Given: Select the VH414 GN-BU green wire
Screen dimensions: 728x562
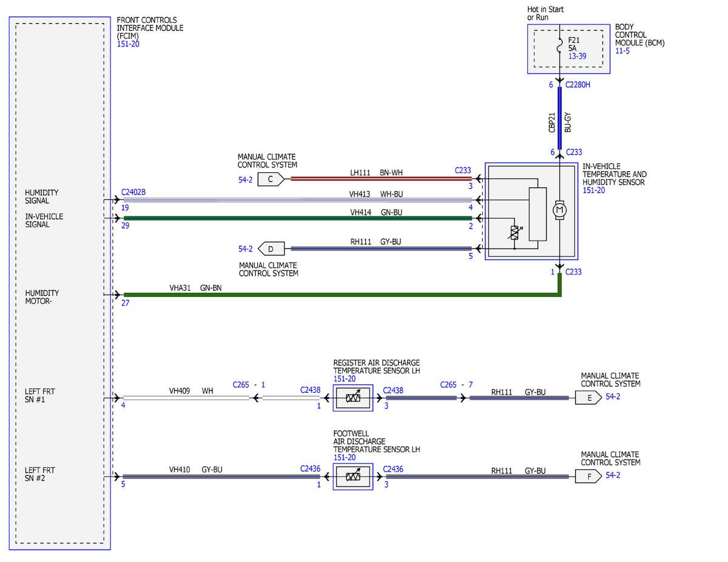Looking at the screenshot, I should 298,218.
